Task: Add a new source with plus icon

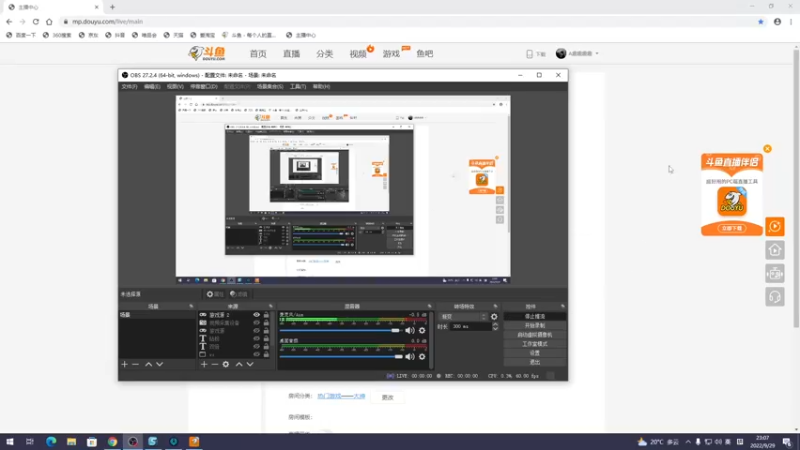Action: (204, 364)
